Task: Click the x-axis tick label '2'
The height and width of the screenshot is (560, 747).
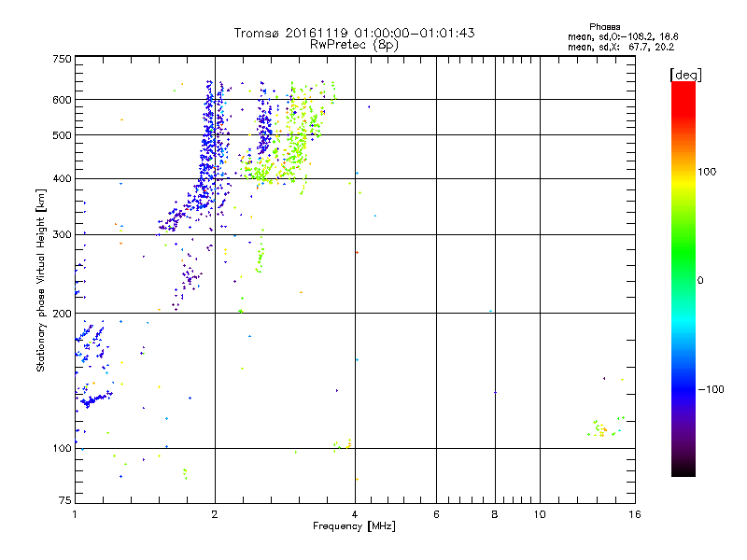Action: tap(215, 514)
